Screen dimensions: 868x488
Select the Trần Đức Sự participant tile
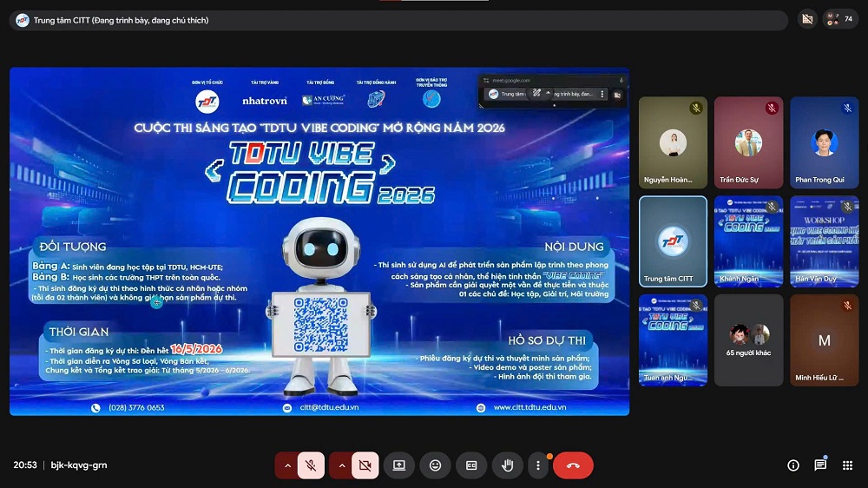(x=748, y=143)
